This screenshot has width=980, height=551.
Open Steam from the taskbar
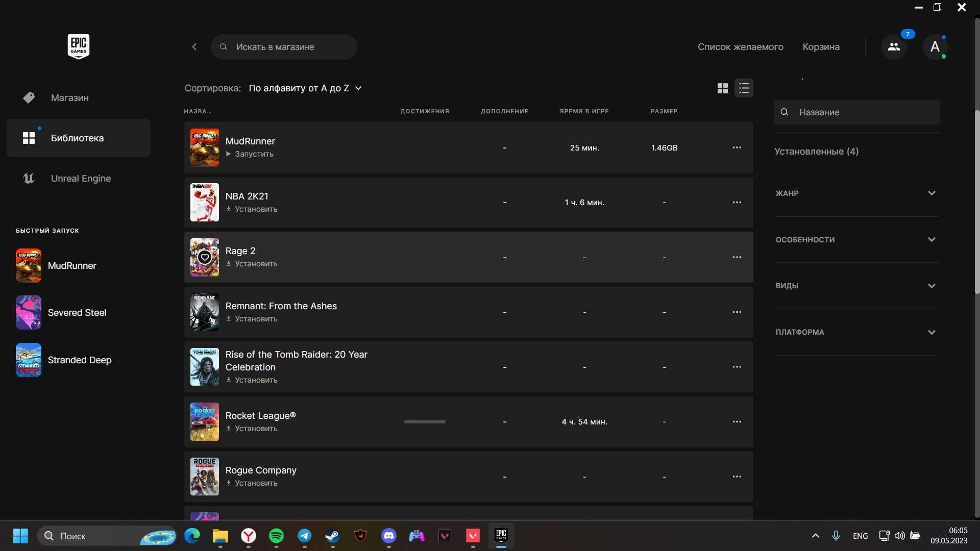(x=332, y=536)
